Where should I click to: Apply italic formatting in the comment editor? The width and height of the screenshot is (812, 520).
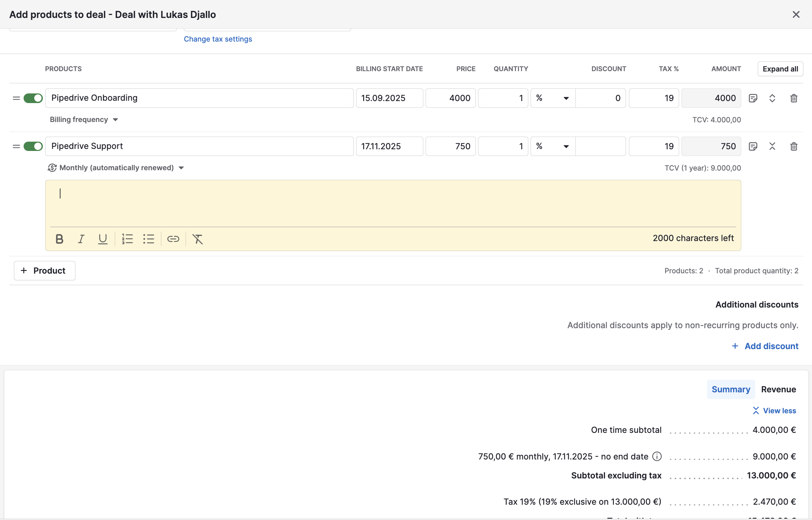81,239
